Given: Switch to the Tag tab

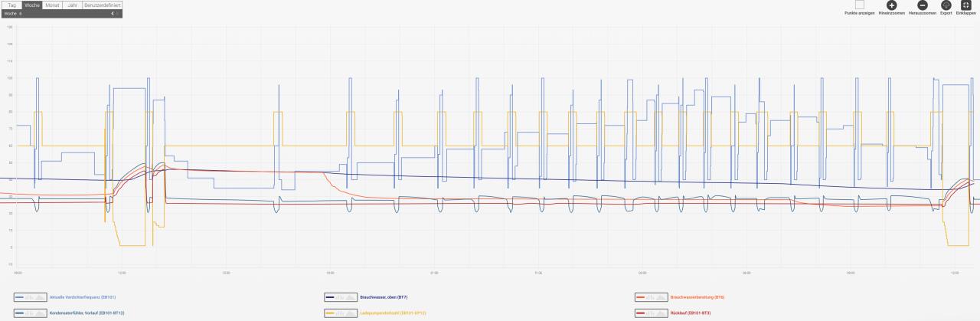Looking at the screenshot, I should coord(11,5).
